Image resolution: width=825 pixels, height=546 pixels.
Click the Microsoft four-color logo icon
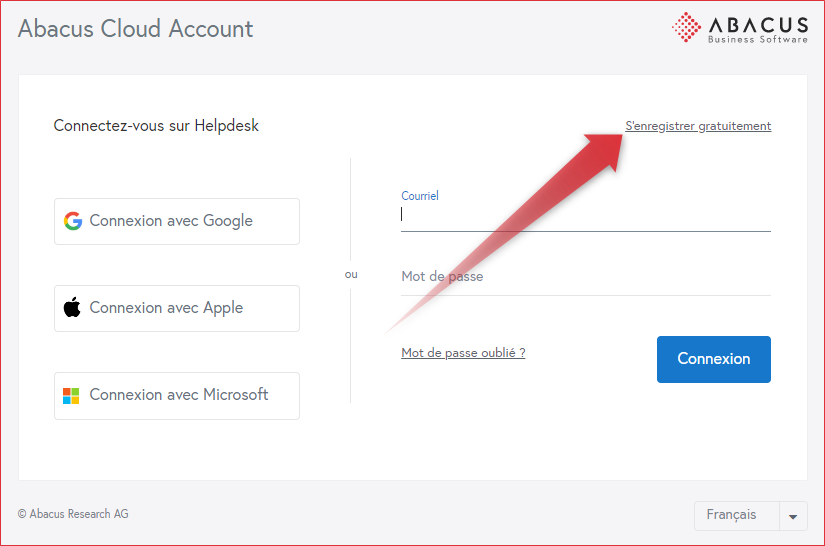coord(72,395)
